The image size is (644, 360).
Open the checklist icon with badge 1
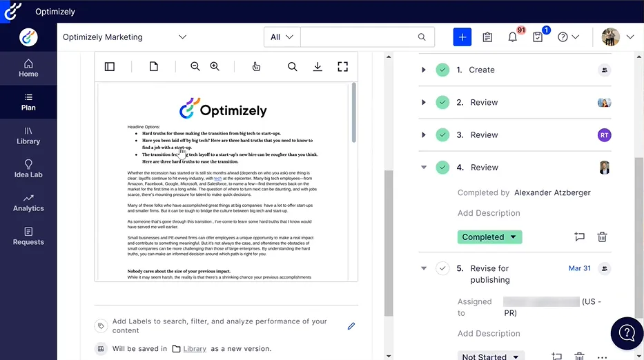(x=538, y=37)
